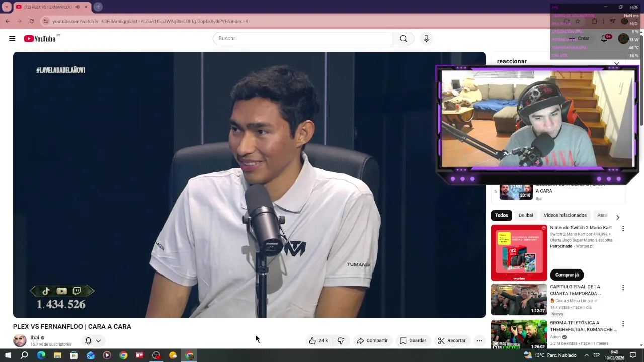Mute the tab's audio speaker icon
This screenshot has height=362, width=644.
(x=77, y=7)
